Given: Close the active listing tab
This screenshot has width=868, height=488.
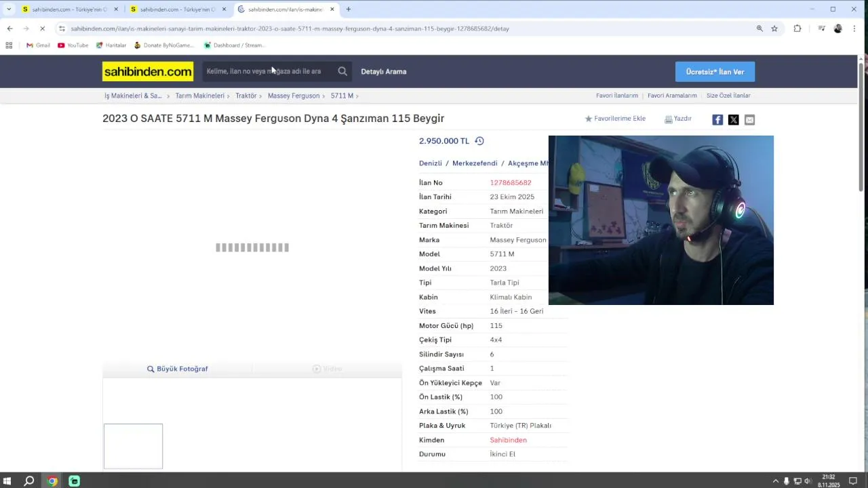Looking at the screenshot, I should 332,9.
